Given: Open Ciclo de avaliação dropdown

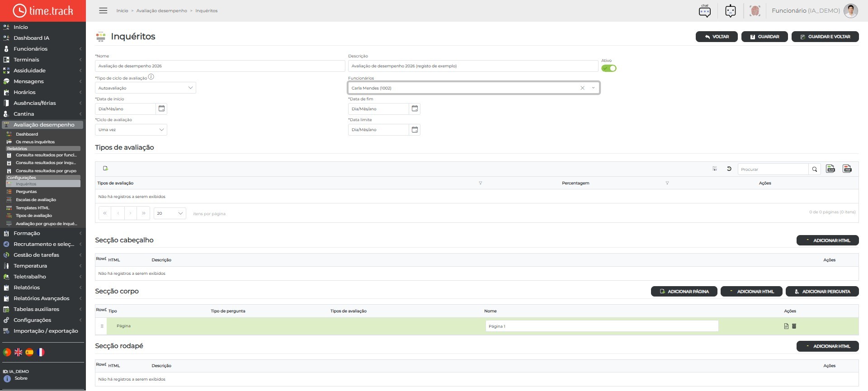Looking at the screenshot, I should tap(131, 130).
